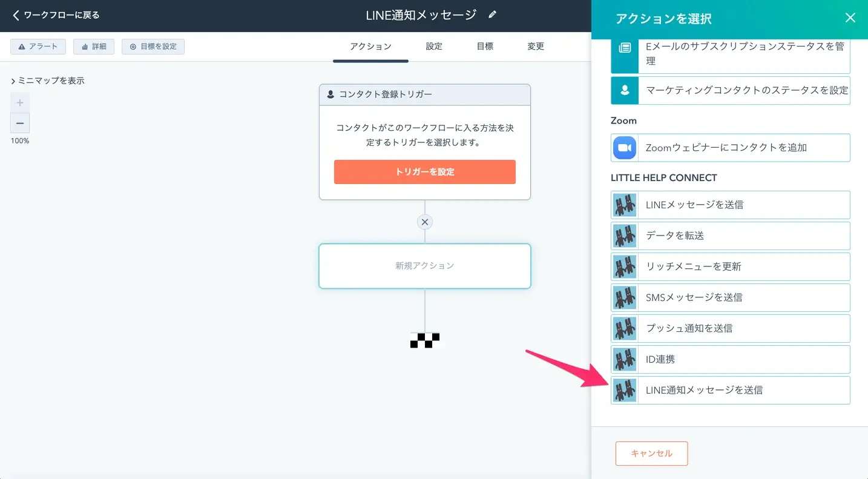This screenshot has width=868, height=479.
Task: Close the action selection panel
Action: click(850, 18)
